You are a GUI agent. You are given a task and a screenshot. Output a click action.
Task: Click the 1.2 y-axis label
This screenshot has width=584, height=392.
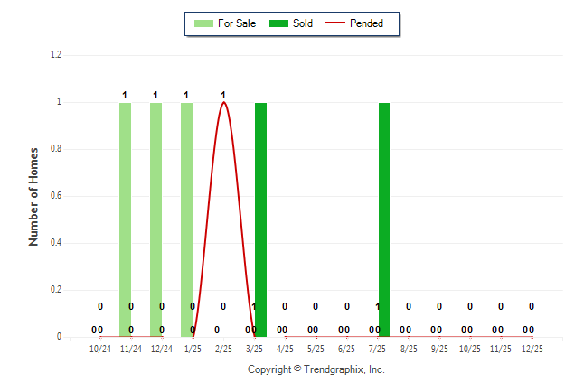[56, 55]
